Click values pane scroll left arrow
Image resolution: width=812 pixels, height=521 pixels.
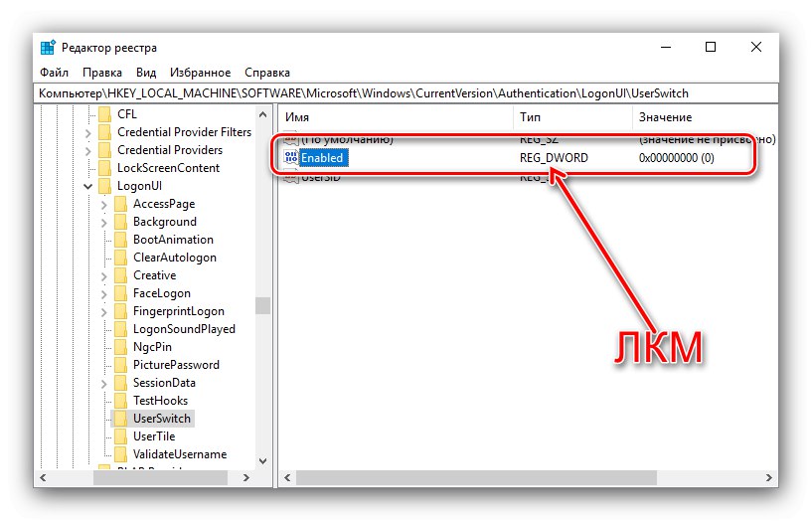point(287,477)
